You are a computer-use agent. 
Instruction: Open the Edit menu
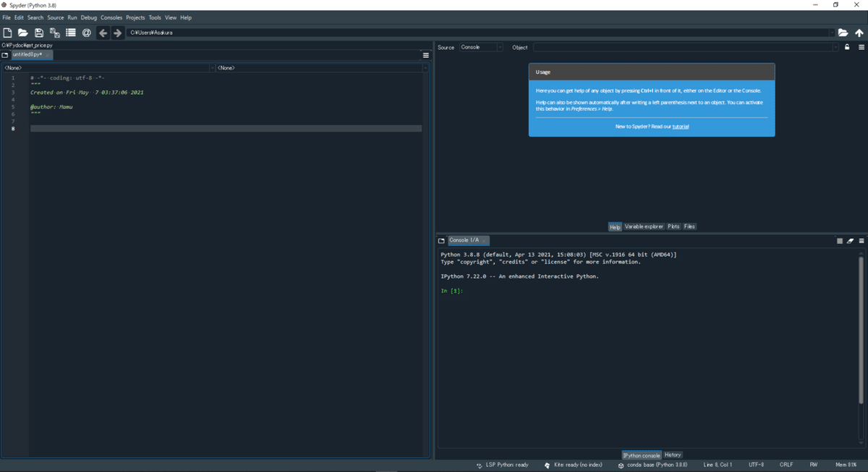(19, 17)
